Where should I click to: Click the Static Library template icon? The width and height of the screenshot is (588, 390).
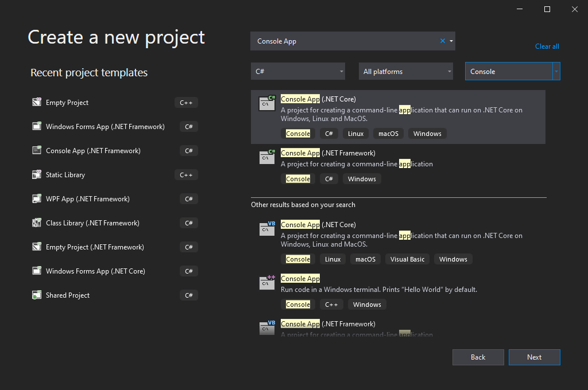pyautogui.click(x=37, y=174)
